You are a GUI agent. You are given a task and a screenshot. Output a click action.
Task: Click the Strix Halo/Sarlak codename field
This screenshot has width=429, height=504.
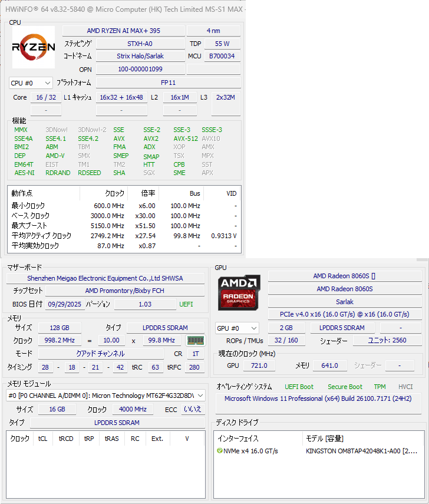click(x=140, y=56)
